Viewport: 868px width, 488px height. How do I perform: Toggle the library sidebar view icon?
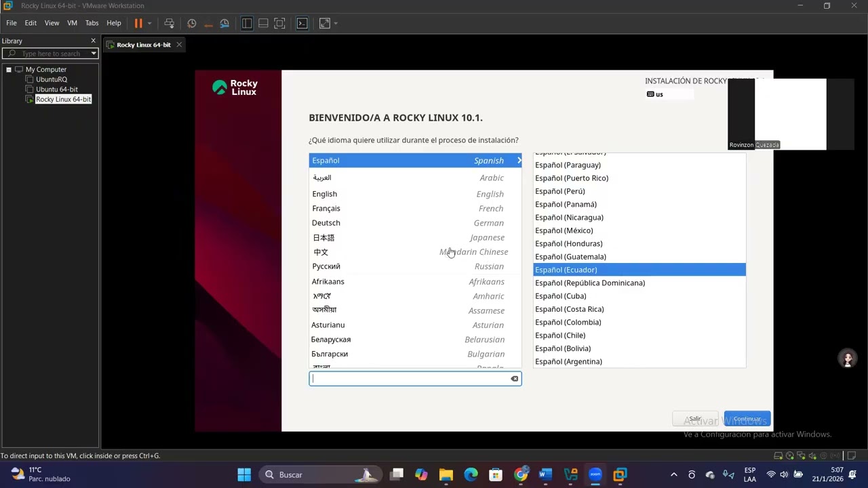[x=247, y=23]
